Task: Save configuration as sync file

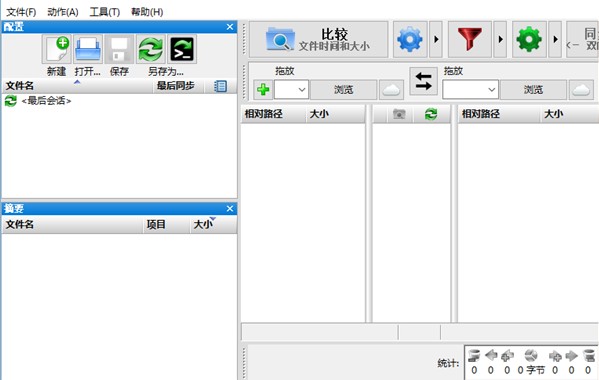Action: point(151,49)
